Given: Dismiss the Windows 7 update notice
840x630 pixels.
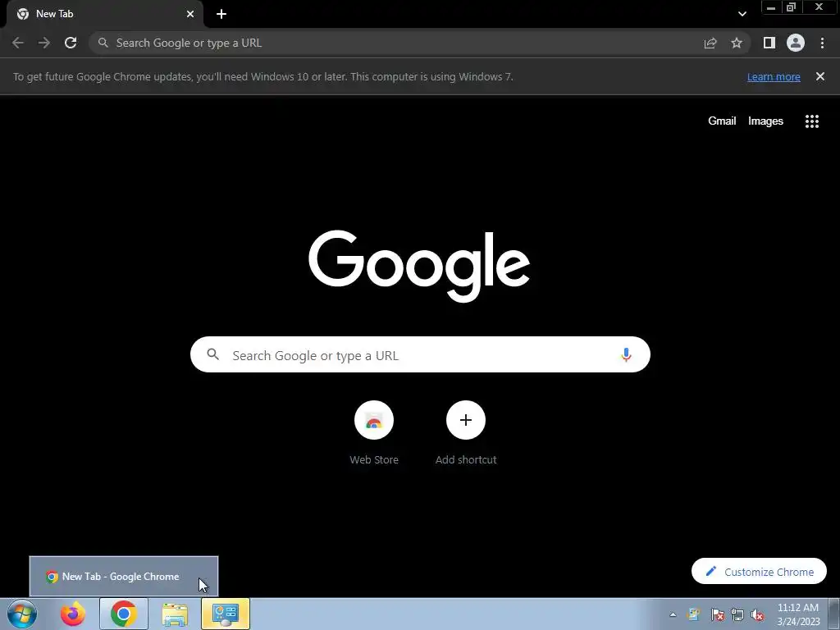Looking at the screenshot, I should (x=820, y=76).
